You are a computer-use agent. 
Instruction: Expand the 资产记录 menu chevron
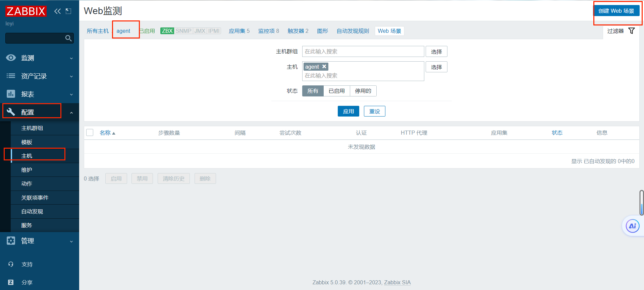pyautogui.click(x=71, y=76)
